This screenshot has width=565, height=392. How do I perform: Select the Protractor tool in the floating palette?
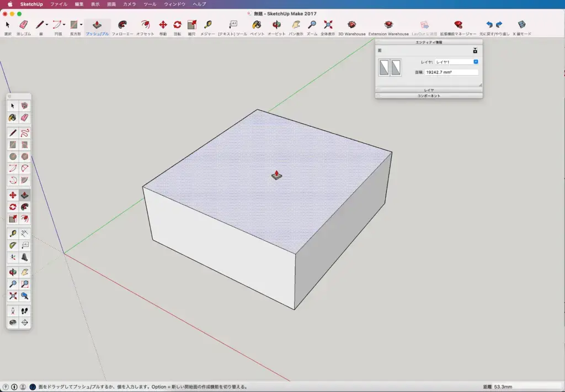pyautogui.click(x=13, y=245)
